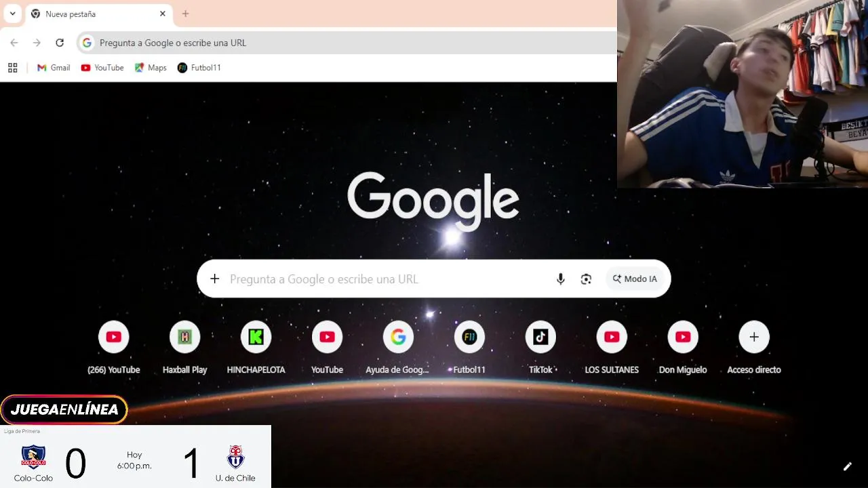
Task: Open Google Lens image search
Action: [x=586, y=279]
